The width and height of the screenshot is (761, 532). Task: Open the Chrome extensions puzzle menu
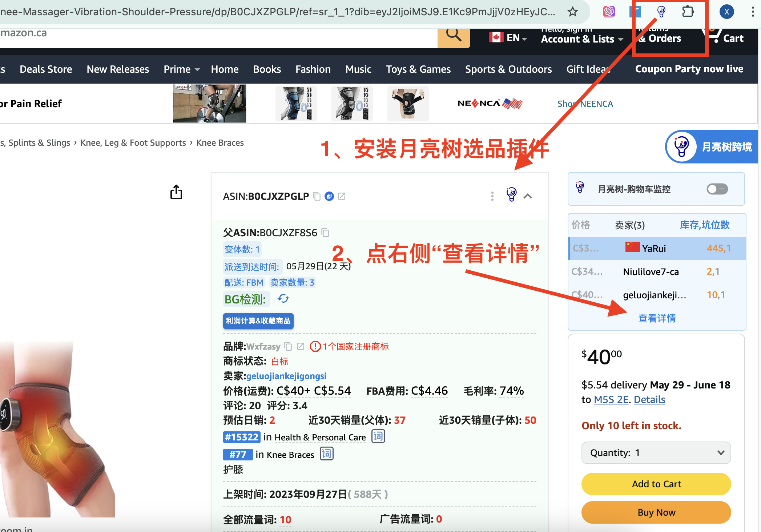pos(688,12)
